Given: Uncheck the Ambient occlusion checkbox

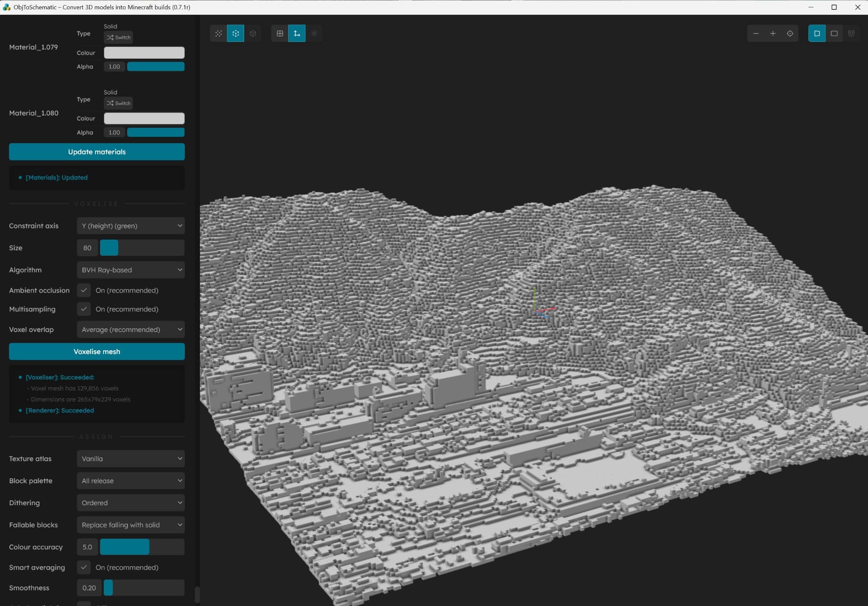Looking at the screenshot, I should coord(84,290).
